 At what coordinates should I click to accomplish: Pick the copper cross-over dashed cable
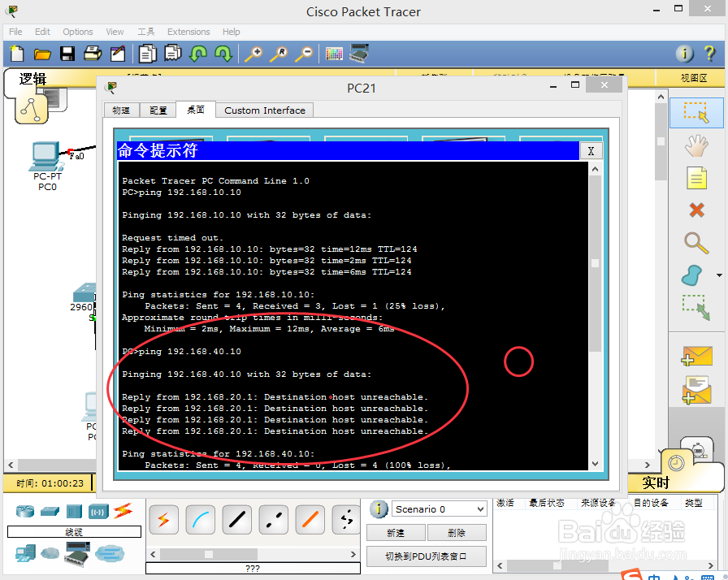point(274,520)
